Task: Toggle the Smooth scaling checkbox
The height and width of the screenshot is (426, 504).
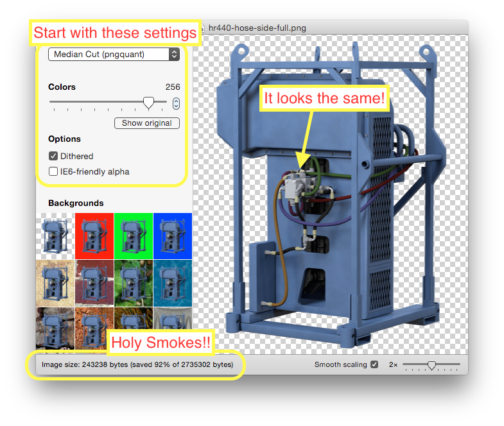Action: coord(374,364)
